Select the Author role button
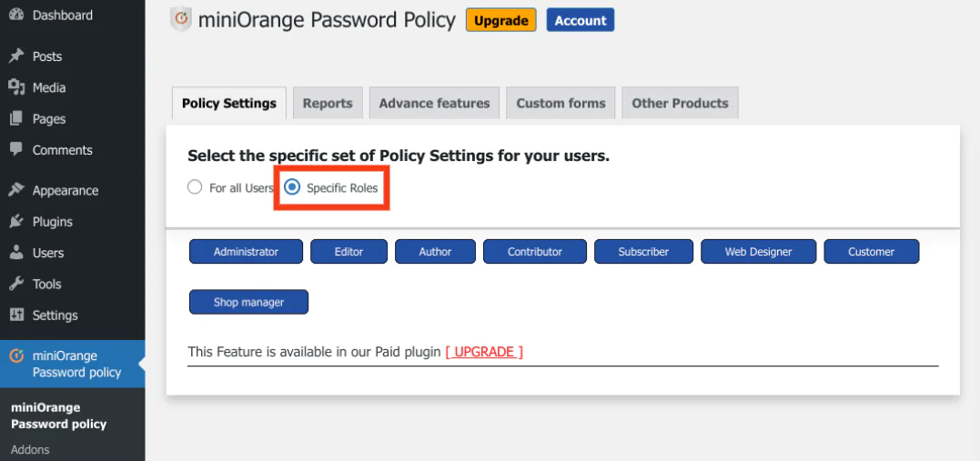 436,252
